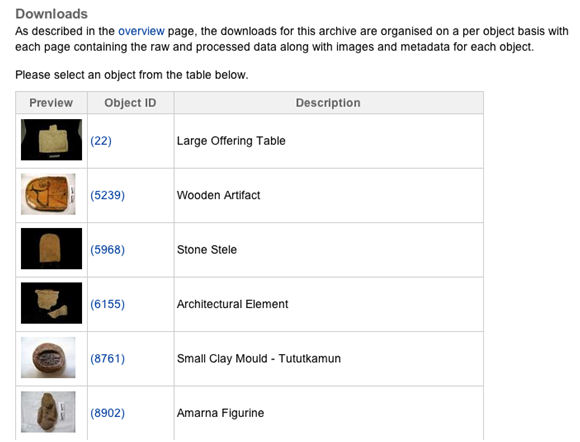This screenshot has width=580, height=442.
Task: Click the Large Offering Table preview image
Action: tap(51, 140)
